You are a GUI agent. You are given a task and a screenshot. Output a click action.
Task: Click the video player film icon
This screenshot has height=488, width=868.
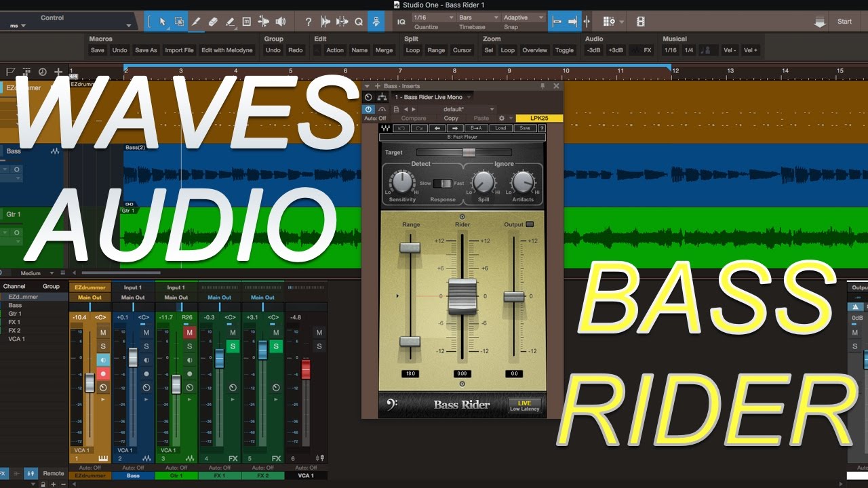(641, 22)
